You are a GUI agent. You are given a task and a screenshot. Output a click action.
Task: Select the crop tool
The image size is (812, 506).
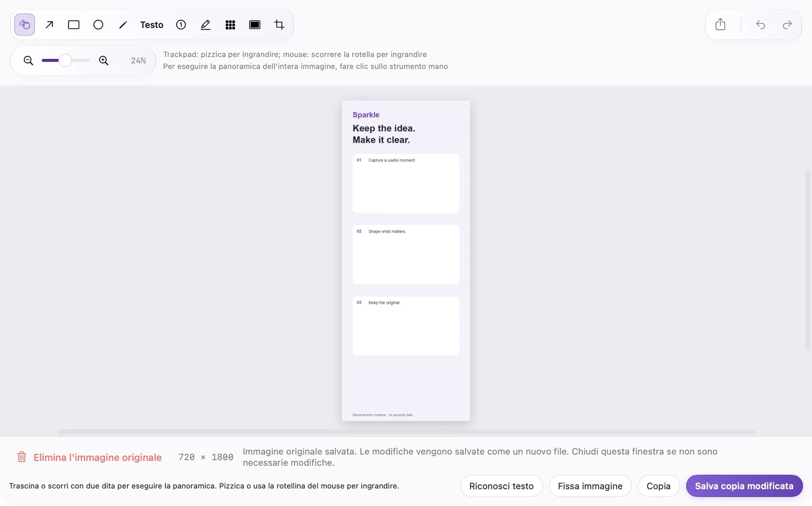point(279,25)
